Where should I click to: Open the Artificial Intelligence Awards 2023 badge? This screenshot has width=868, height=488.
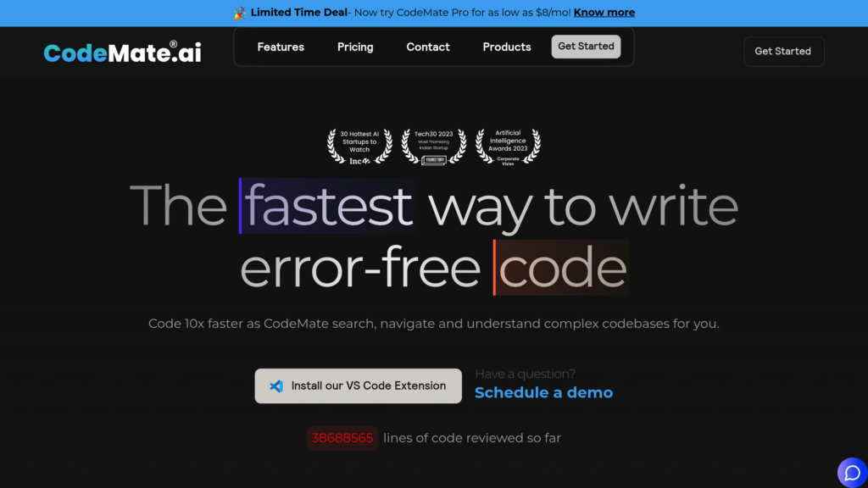(508, 147)
